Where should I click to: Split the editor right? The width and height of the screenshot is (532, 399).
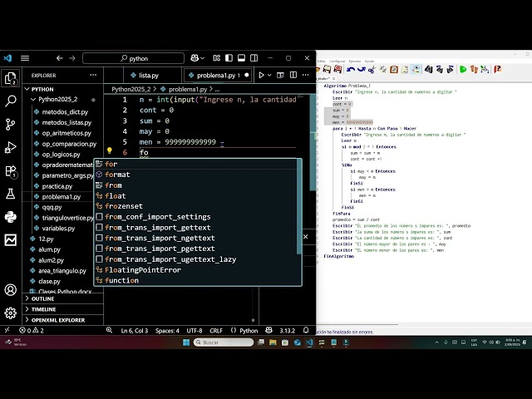(x=293, y=75)
